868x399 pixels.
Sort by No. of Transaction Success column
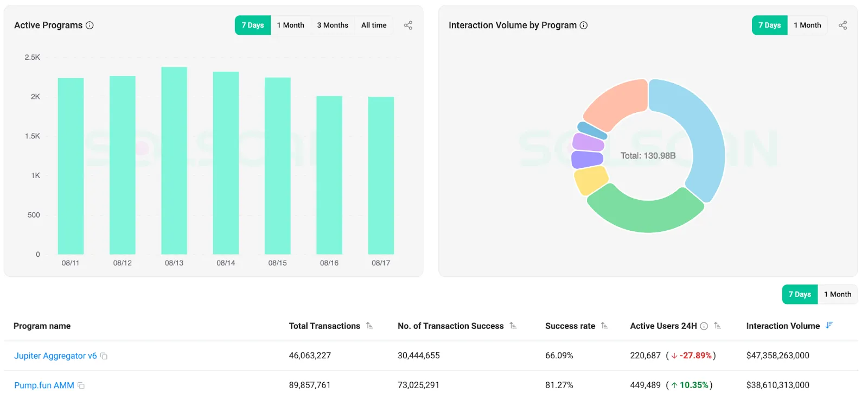[513, 326]
